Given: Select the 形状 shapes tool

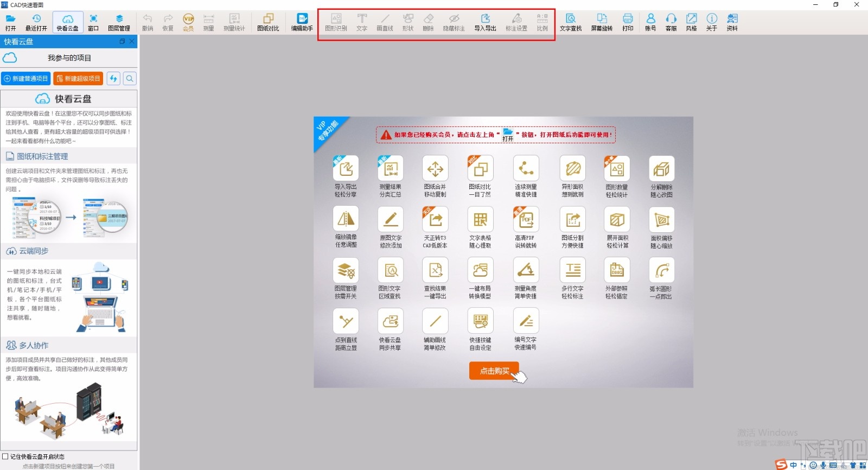Looking at the screenshot, I should [x=408, y=22].
